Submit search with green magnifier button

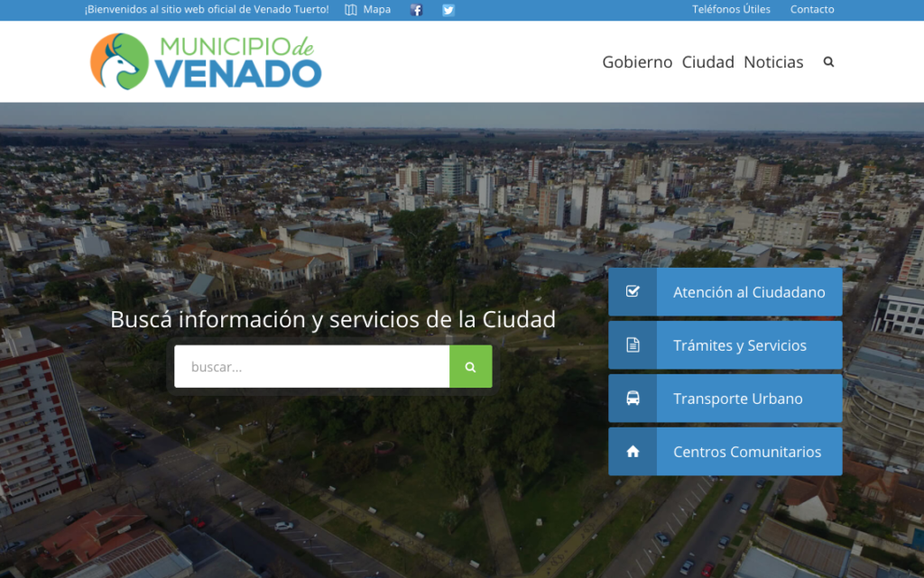coord(470,367)
